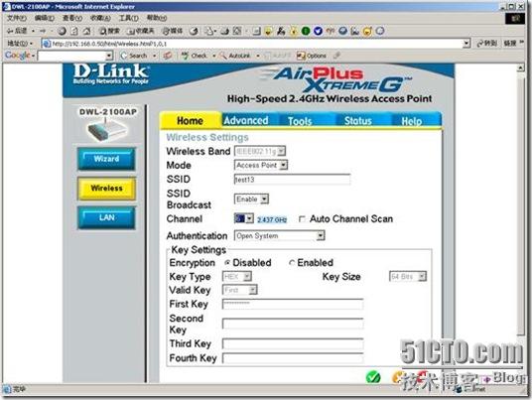Click the Mail icon in IE toolbar
The image size is (532, 400).
(209, 31)
